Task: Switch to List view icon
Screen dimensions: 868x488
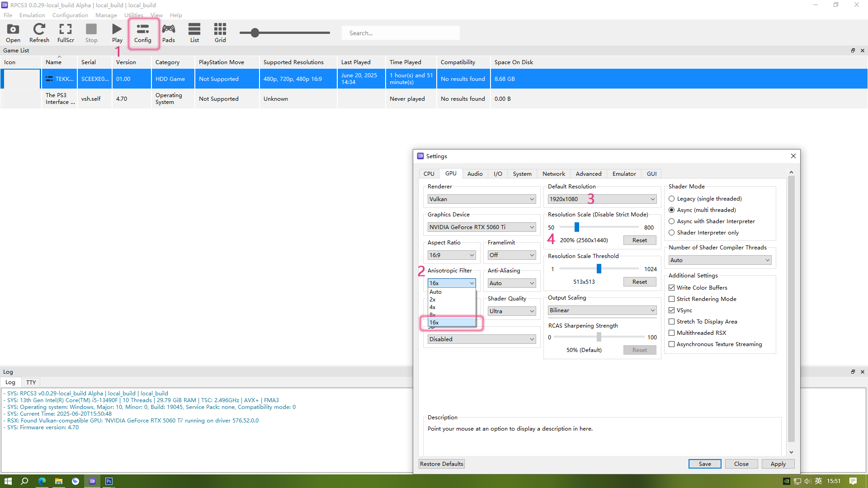Action: point(194,33)
